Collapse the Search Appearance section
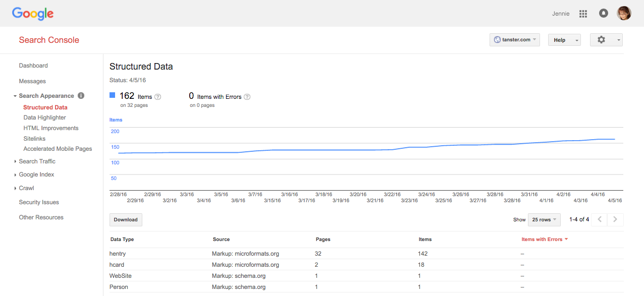 pos(15,95)
